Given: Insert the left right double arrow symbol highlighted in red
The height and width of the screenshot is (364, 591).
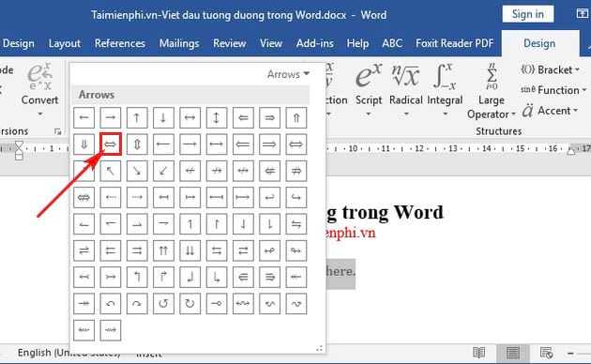Looking at the screenshot, I should [x=111, y=144].
